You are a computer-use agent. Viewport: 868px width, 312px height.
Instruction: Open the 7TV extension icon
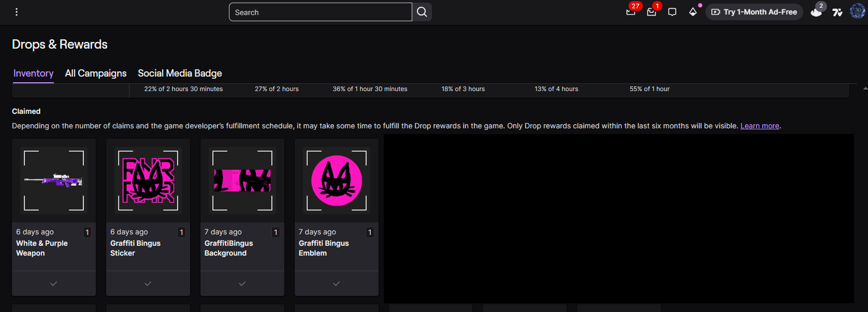[x=837, y=12]
